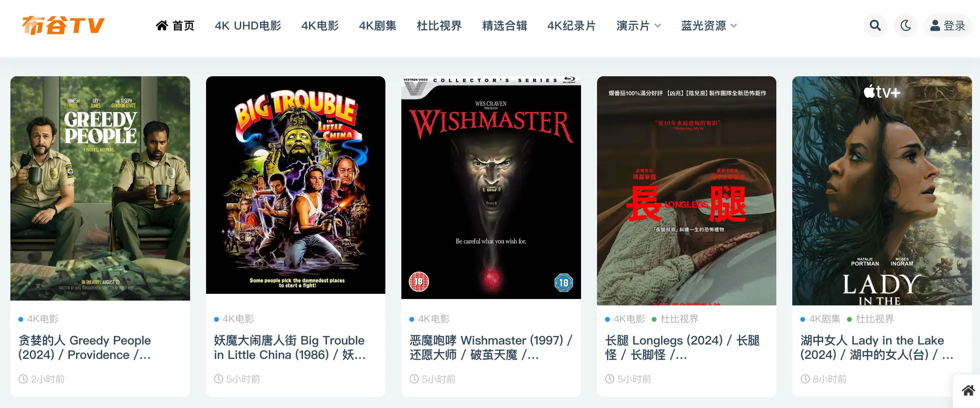Open the 长腿 Longlegs (2024) title link
The image size is (980, 408).
(682, 347)
